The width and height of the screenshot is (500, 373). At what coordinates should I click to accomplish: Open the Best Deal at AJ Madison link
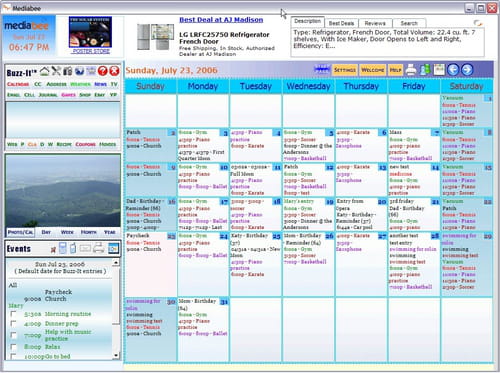click(x=221, y=20)
